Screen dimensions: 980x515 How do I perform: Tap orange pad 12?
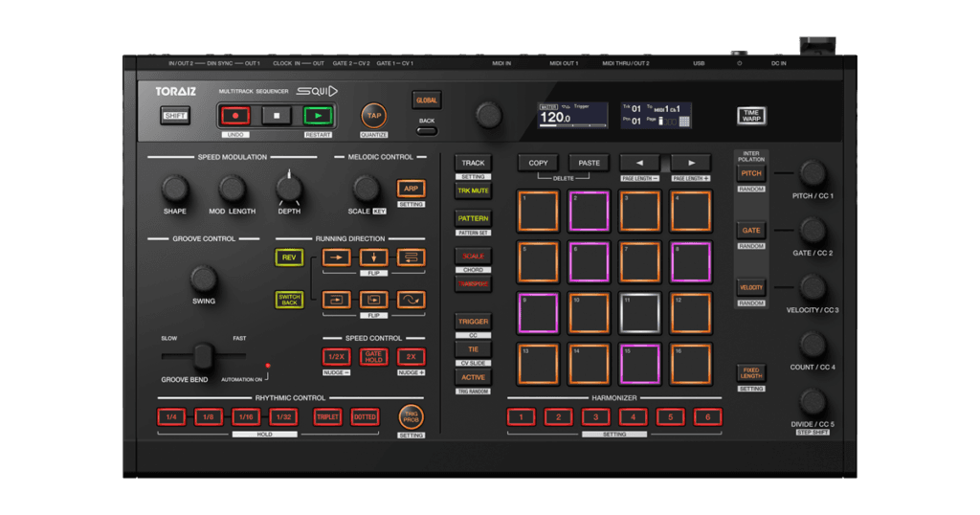point(691,312)
